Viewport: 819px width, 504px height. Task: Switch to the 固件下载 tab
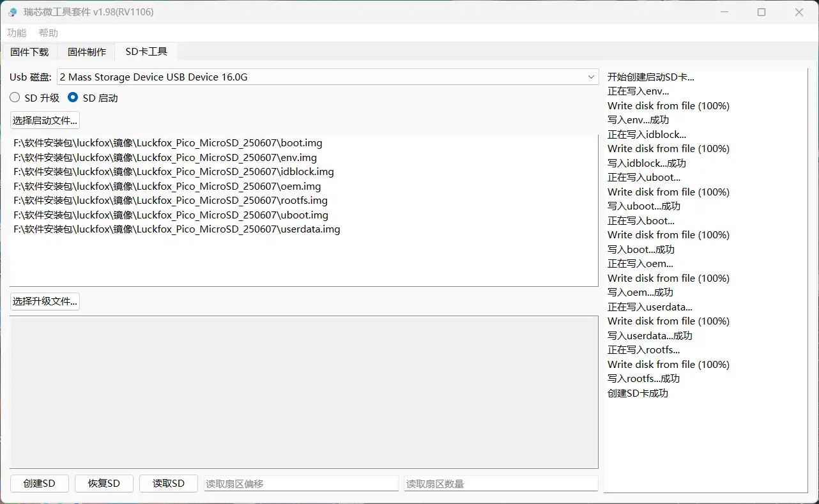29,52
